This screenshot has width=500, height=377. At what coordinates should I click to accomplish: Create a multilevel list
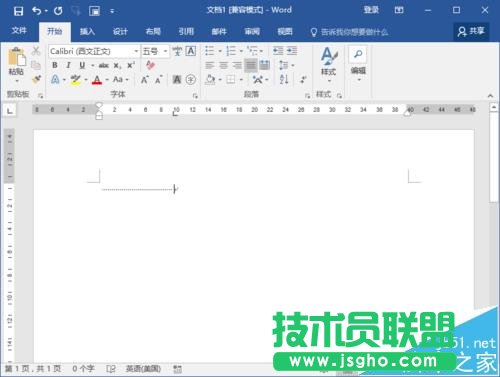coord(252,51)
